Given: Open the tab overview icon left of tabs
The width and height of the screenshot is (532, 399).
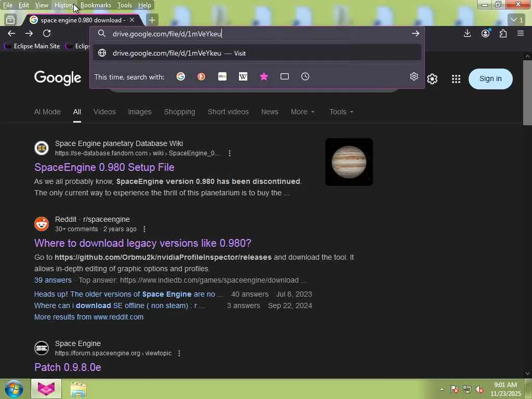Looking at the screenshot, I should coord(10,20).
